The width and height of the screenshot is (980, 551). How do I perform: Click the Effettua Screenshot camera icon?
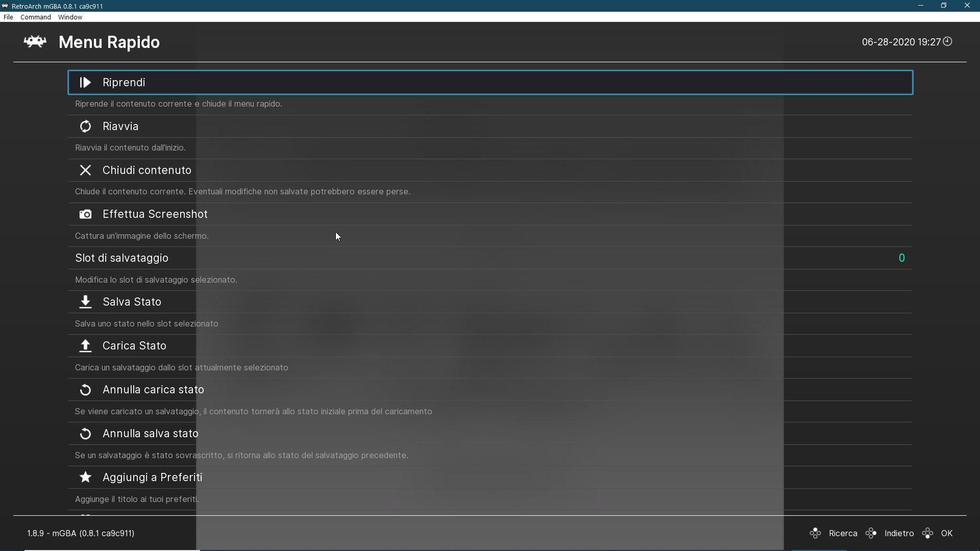tap(85, 214)
